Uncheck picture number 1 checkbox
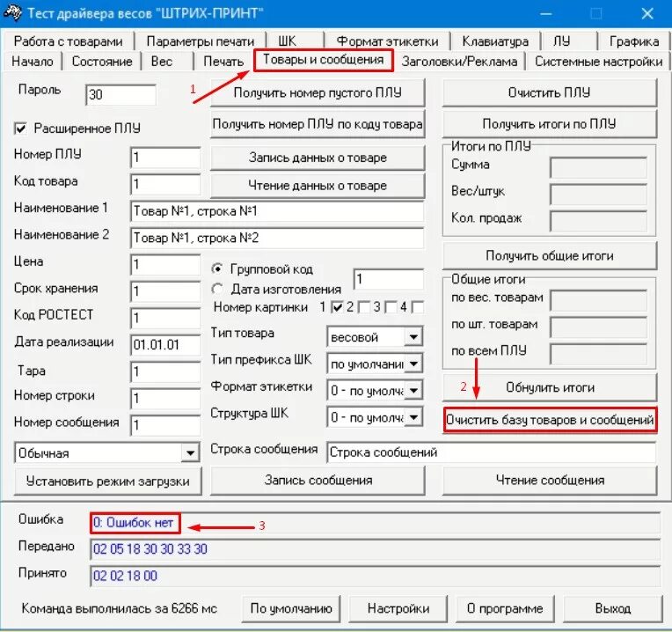Screen dimensions: 672x632 [x=337, y=307]
